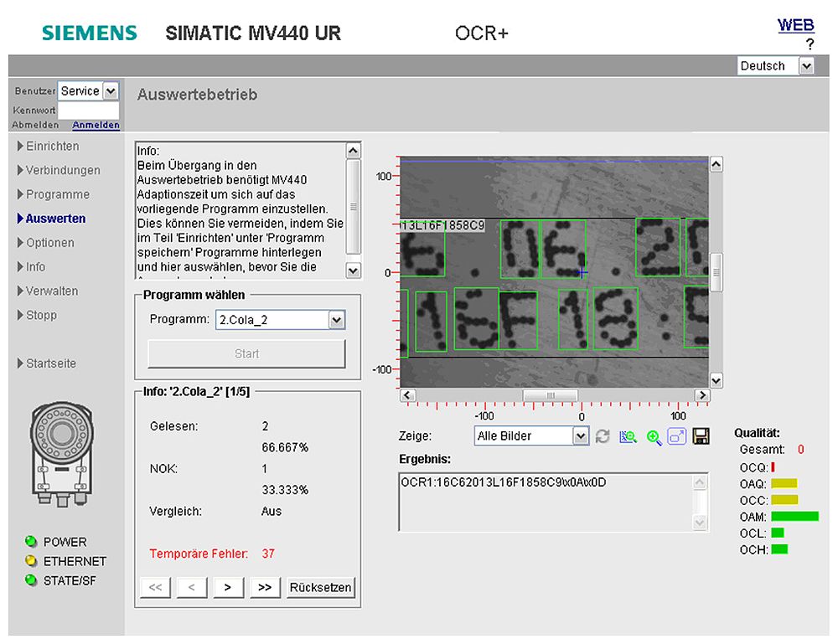Follow the WEB link at top right
The width and height of the screenshot is (838, 644).
click(x=795, y=23)
